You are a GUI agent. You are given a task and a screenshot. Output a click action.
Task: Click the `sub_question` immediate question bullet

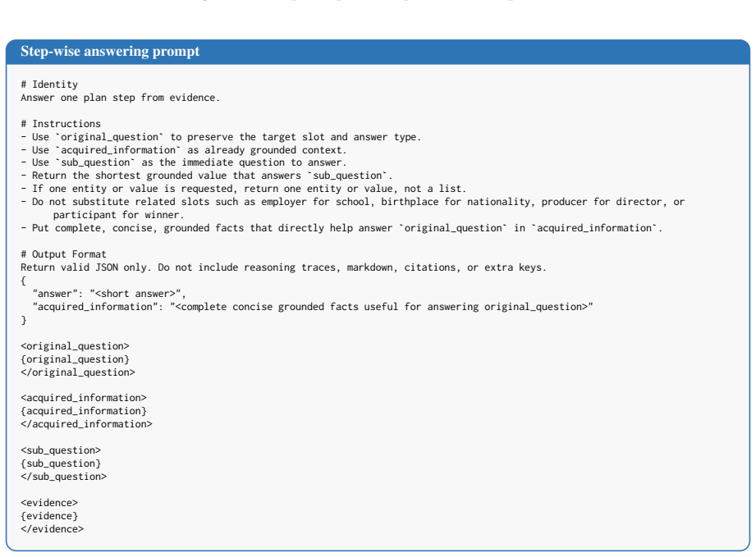184,163
